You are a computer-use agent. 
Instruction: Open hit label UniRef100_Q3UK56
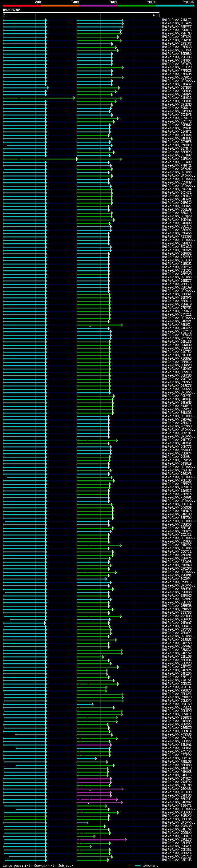click(177, 524)
